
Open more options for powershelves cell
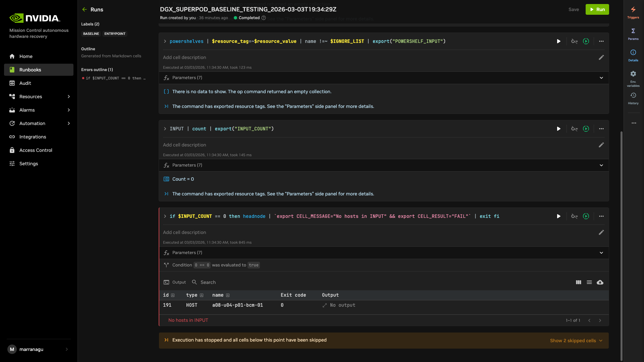601,41
